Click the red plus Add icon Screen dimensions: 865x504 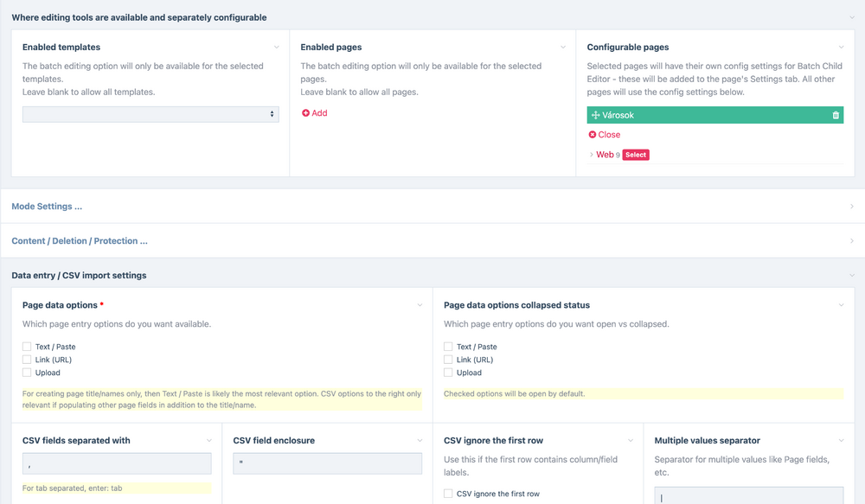(x=305, y=113)
